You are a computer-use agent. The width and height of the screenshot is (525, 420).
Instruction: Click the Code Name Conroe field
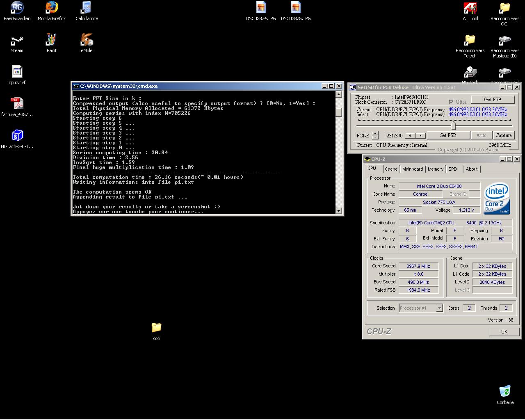tap(420, 194)
